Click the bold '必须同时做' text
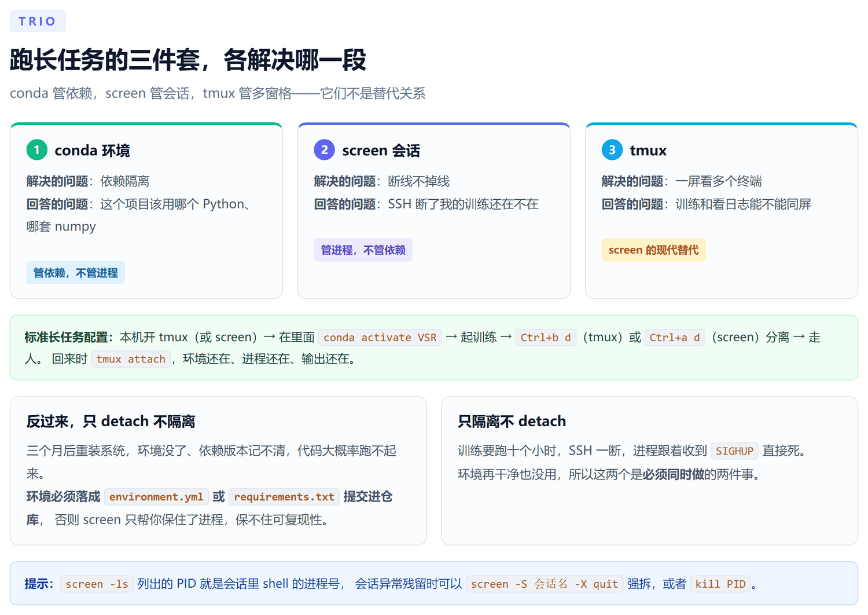The height and width of the screenshot is (615, 868). coord(674,474)
